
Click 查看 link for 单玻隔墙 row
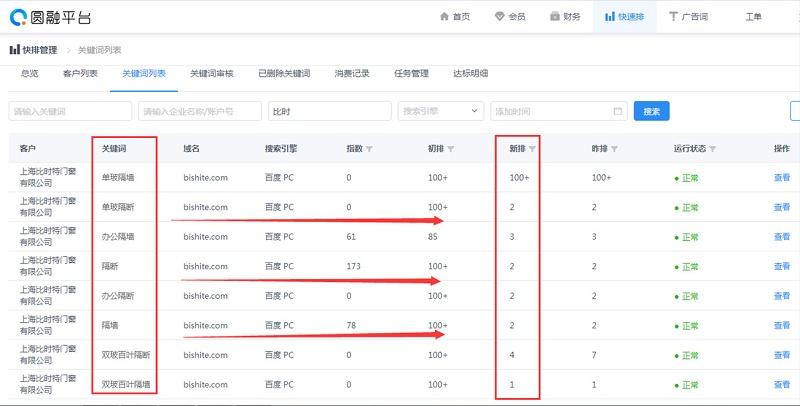click(x=781, y=178)
